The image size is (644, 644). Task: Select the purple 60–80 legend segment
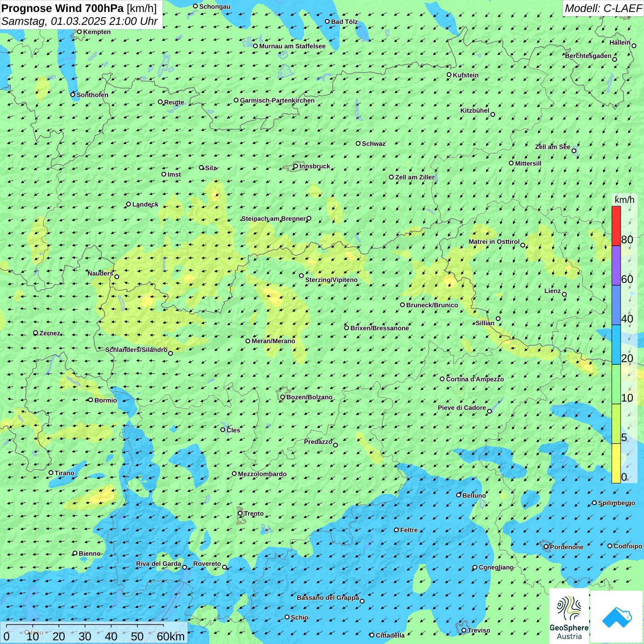click(616, 266)
